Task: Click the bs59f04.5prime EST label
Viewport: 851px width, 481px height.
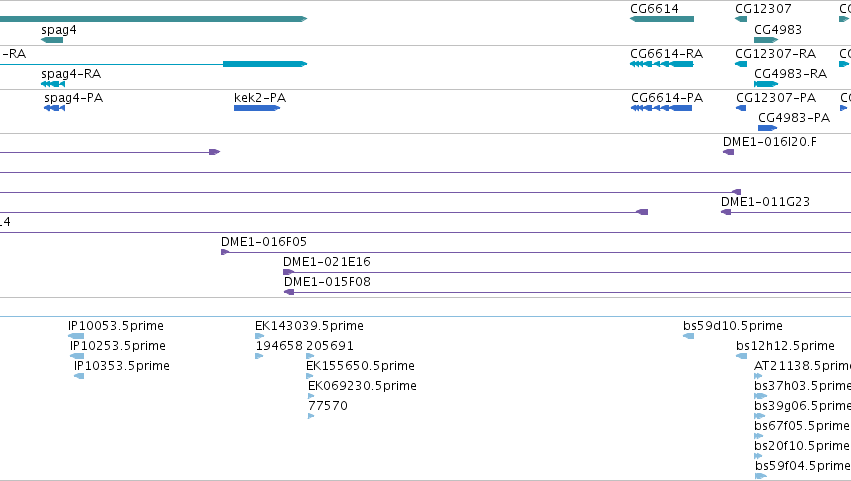Action: [803, 466]
